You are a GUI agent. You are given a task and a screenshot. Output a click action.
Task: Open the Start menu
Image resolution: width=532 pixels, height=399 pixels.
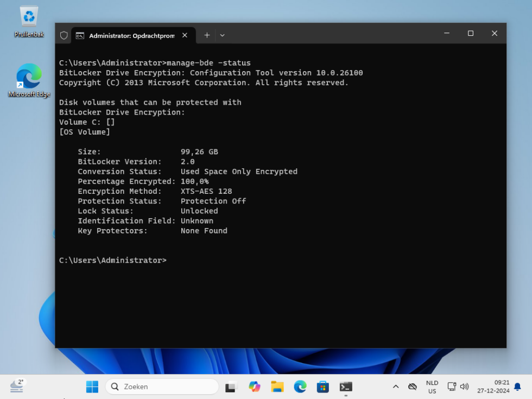(92, 387)
